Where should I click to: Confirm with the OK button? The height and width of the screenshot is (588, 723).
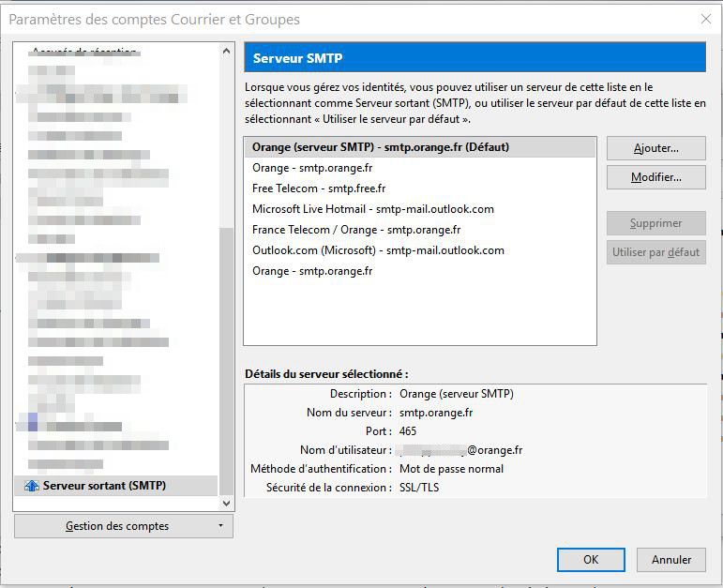pos(591,560)
